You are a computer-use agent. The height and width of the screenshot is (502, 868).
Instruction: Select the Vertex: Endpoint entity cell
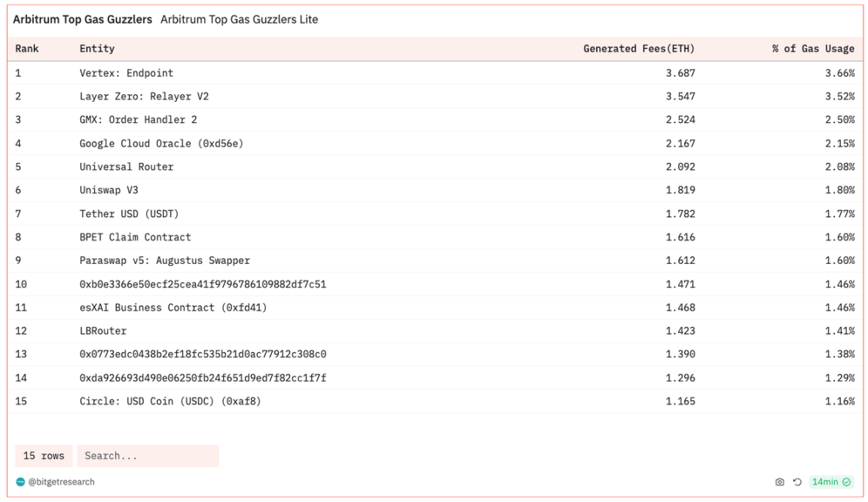127,73
